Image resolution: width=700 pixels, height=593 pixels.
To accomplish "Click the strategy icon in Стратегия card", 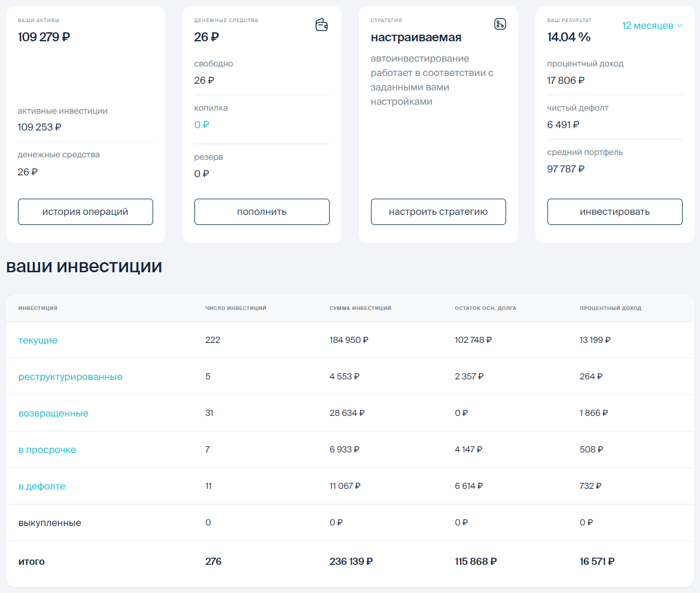I will [x=500, y=24].
